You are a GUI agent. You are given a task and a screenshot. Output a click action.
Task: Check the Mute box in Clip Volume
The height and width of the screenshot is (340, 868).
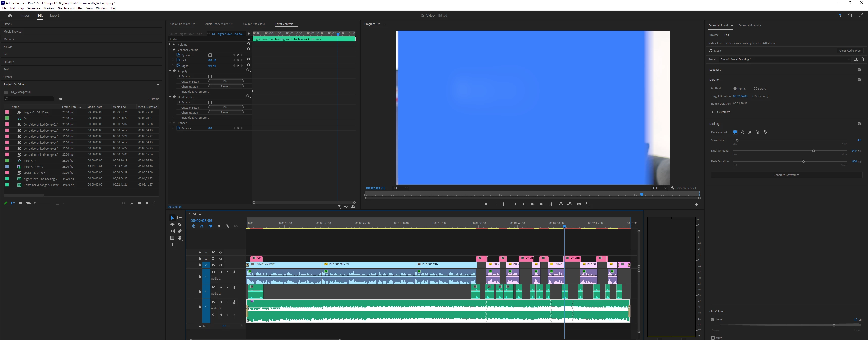coord(713,338)
